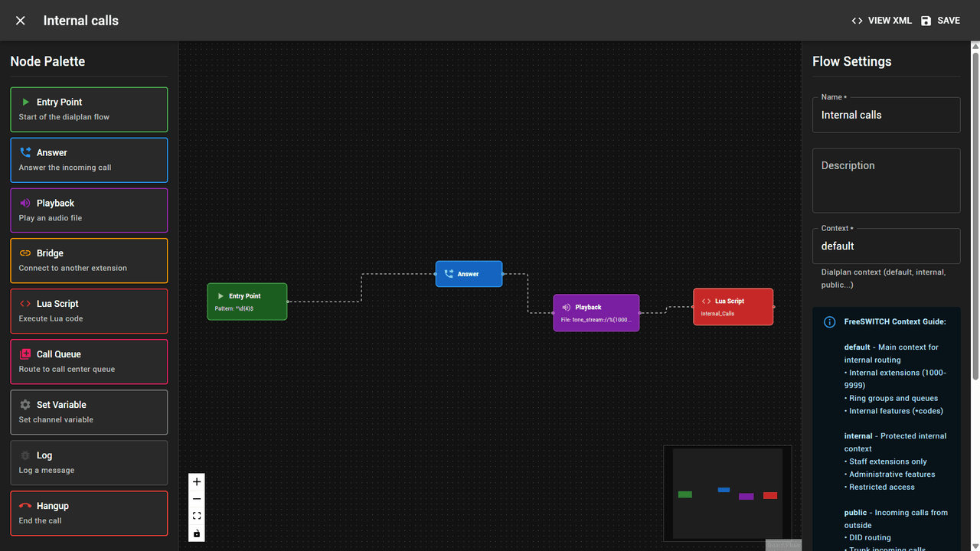The image size is (980, 551).
Task: Close the Internal calls editor
Action: [x=21, y=21]
